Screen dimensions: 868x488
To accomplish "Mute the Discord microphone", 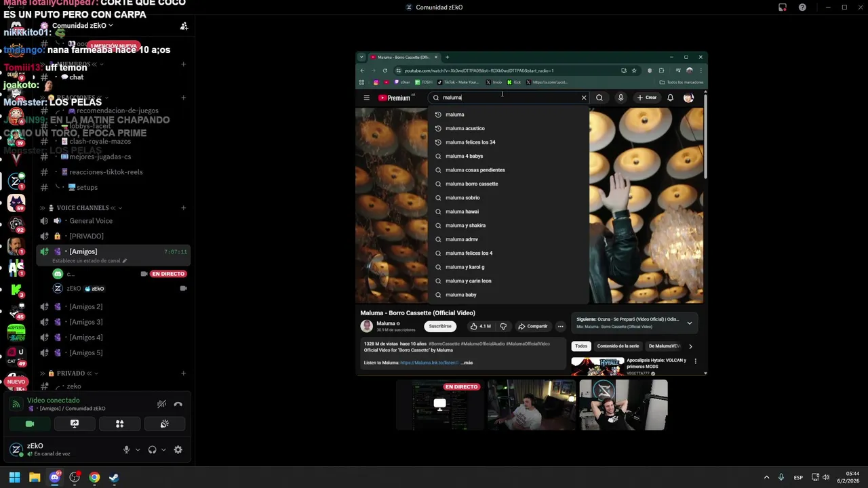I will tap(126, 449).
